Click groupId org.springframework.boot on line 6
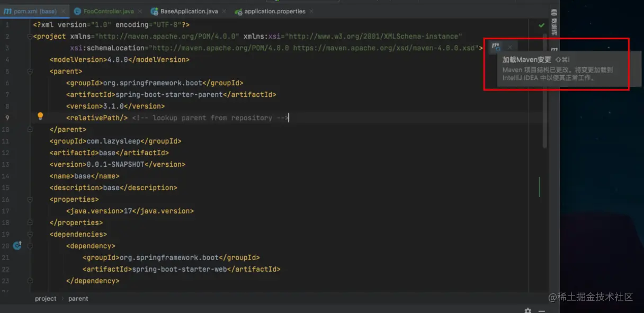The width and height of the screenshot is (644, 313). [x=153, y=83]
